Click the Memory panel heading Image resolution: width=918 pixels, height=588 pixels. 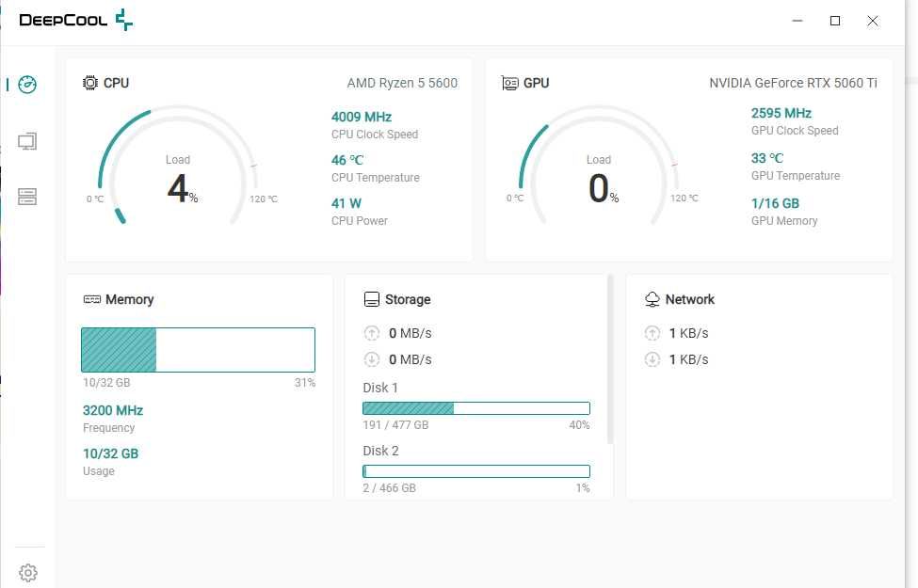point(129,299)
